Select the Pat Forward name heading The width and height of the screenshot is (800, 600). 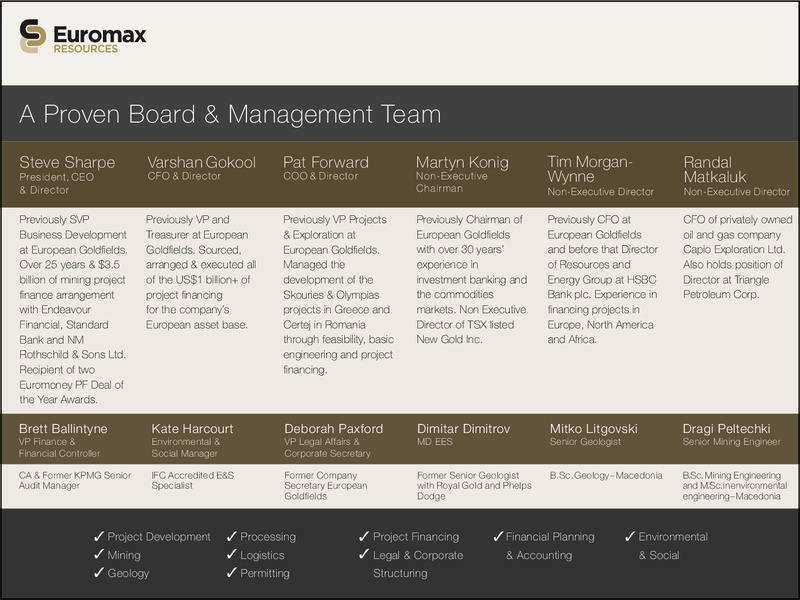coord(326,162)
